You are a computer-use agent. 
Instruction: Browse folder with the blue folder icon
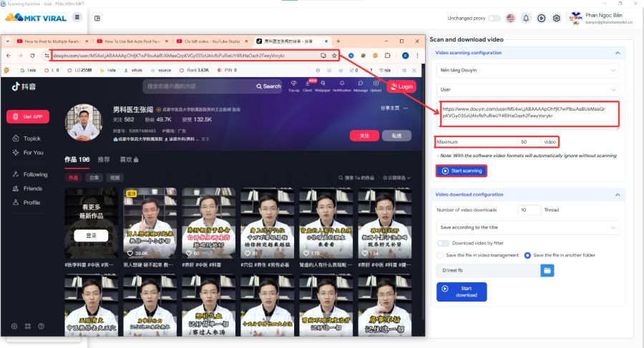point(547,270)
